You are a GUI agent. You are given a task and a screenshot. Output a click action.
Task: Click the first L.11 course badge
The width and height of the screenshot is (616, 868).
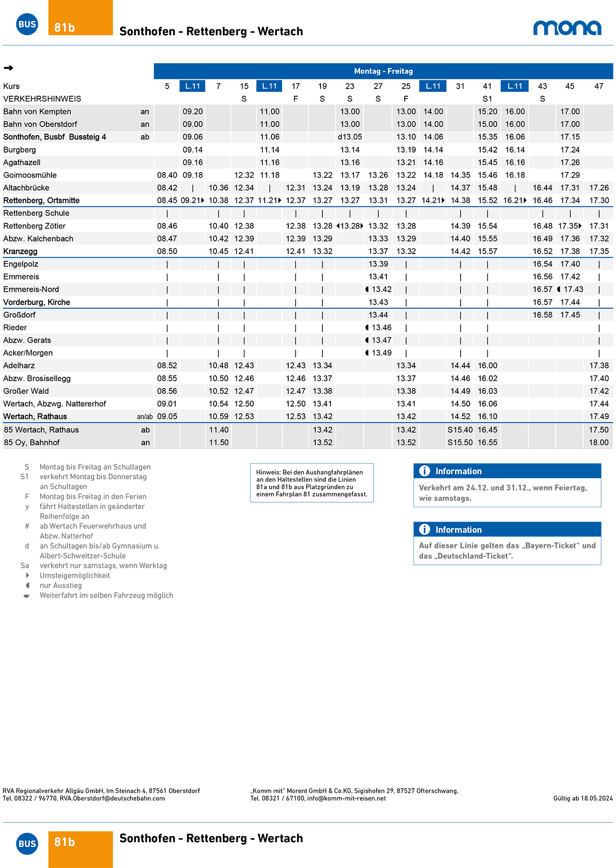pos(192,86)
